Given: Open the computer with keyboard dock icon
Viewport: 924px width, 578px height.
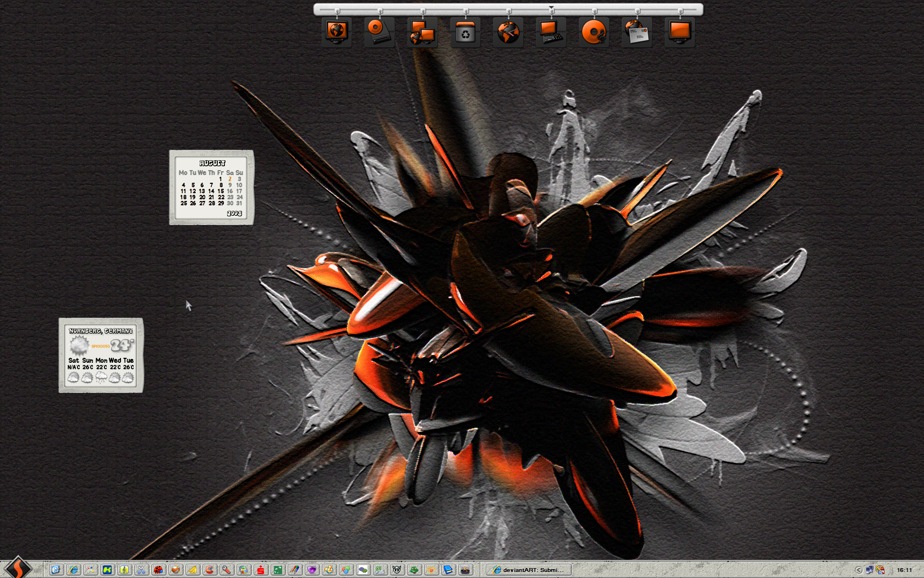Looking at the screenshot, I should [x=551, y=32].
